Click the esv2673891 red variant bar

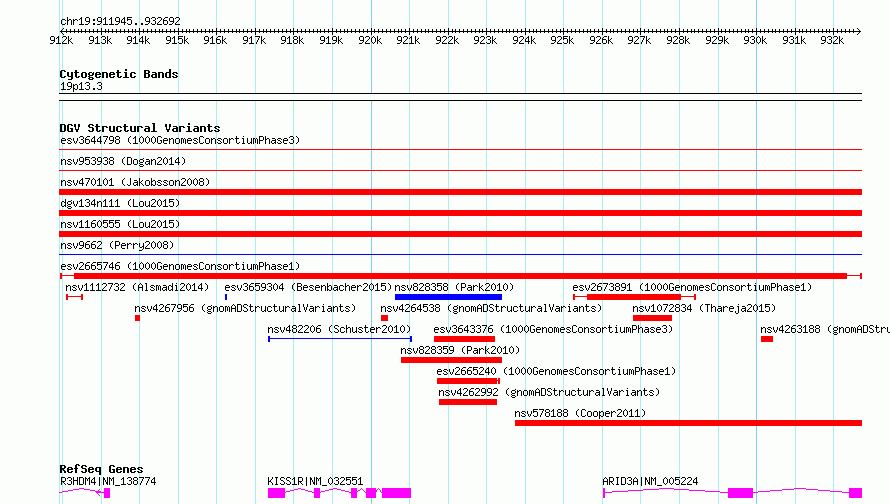(x=634, y=297)
